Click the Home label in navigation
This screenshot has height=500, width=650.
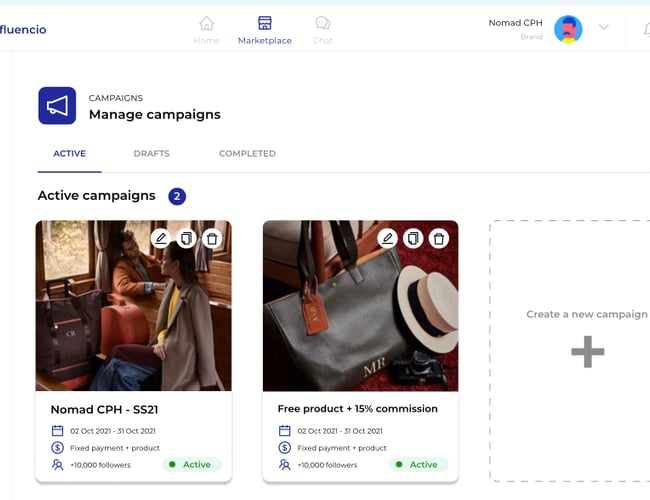point(206,41)
